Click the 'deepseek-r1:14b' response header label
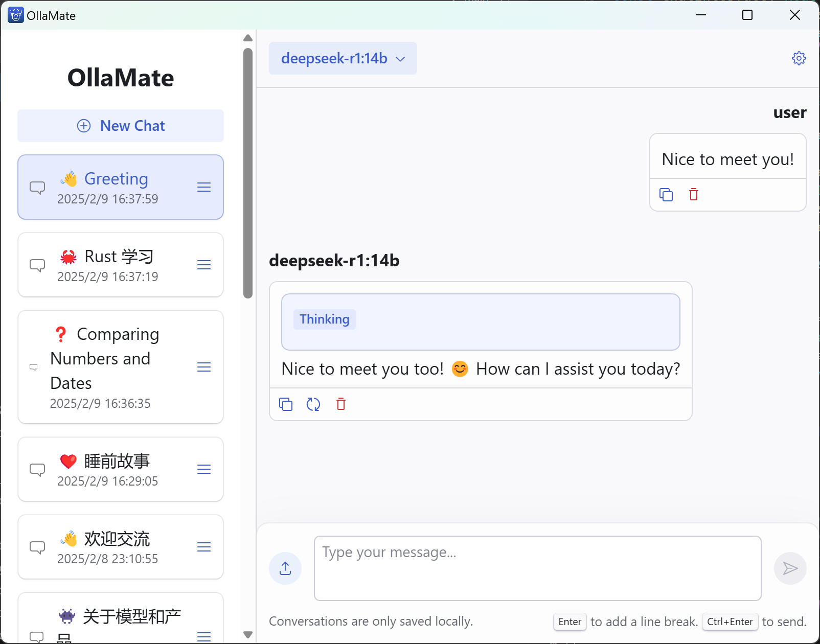Screen dimensions: 820x644 coord(334,261)
